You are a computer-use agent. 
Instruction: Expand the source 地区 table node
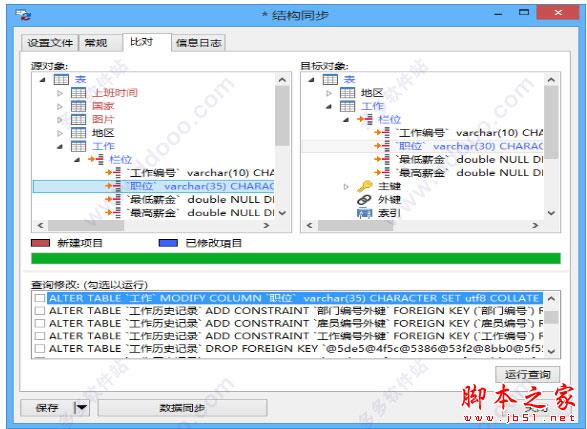point(60,133)
